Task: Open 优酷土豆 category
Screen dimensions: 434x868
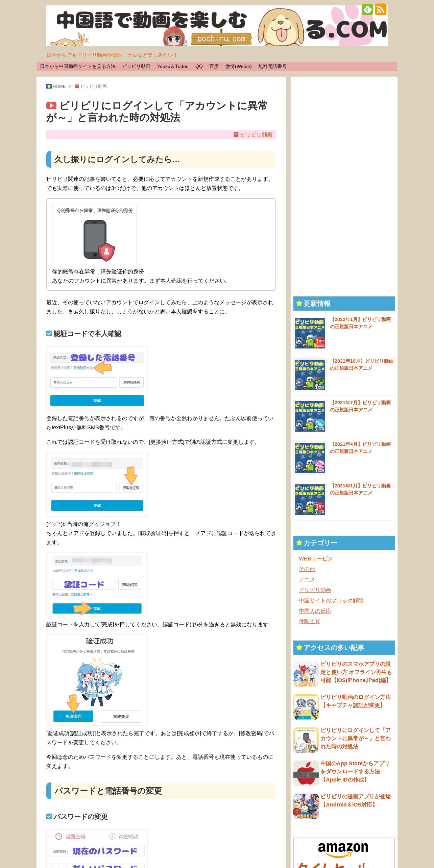Action: coord(309,622)
